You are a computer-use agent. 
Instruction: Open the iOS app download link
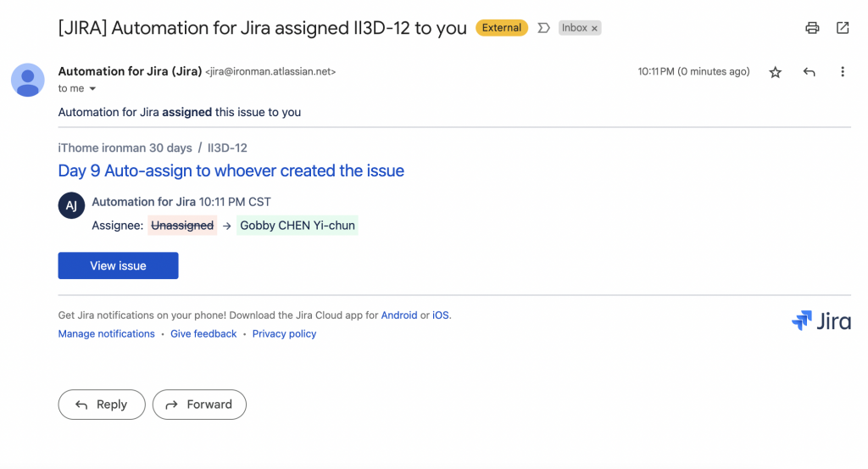(x=441, y=315)
